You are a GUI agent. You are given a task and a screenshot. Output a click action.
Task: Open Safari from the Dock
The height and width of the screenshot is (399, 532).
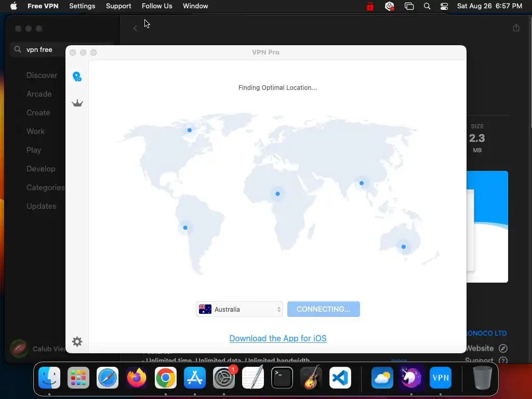tap(108, 378)
